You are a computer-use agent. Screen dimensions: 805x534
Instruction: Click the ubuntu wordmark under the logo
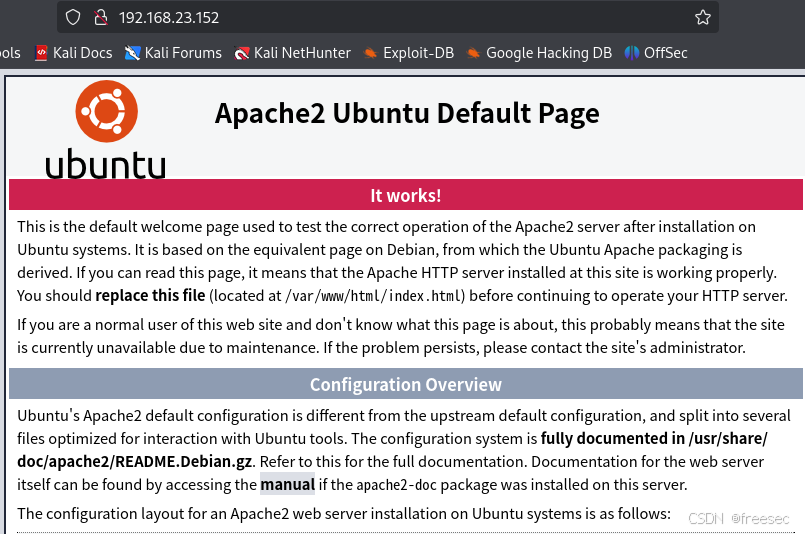coord(105,165)
